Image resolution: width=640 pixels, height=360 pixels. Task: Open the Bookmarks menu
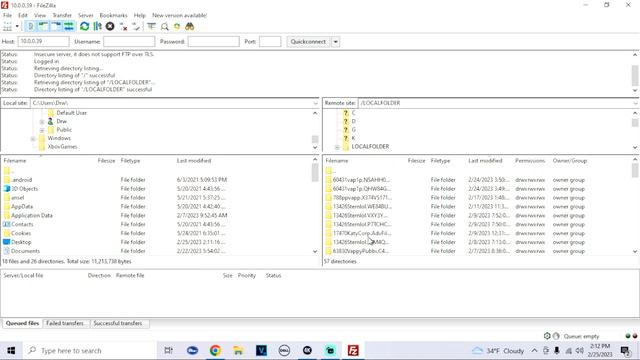pyautogui.click(x=113, y=15)
